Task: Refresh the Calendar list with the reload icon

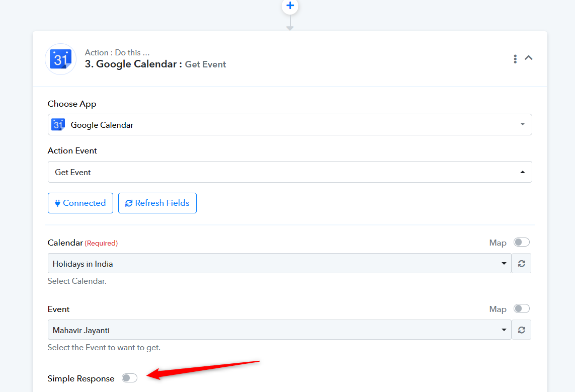Action: [x=522, y=264]
